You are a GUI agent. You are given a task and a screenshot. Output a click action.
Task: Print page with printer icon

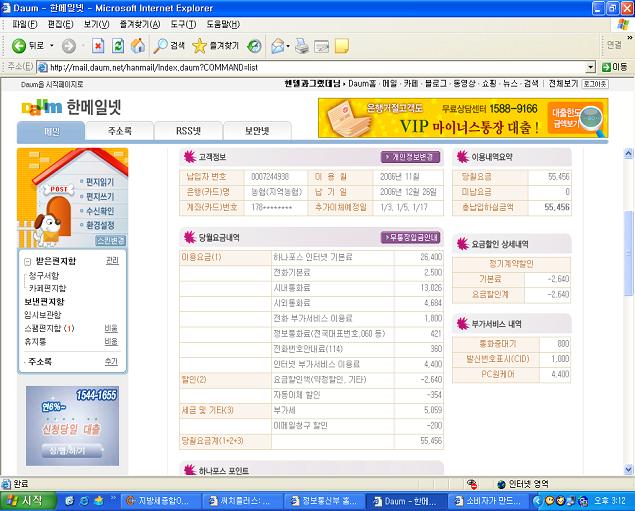pyautogui.click(x=302, y=46)
